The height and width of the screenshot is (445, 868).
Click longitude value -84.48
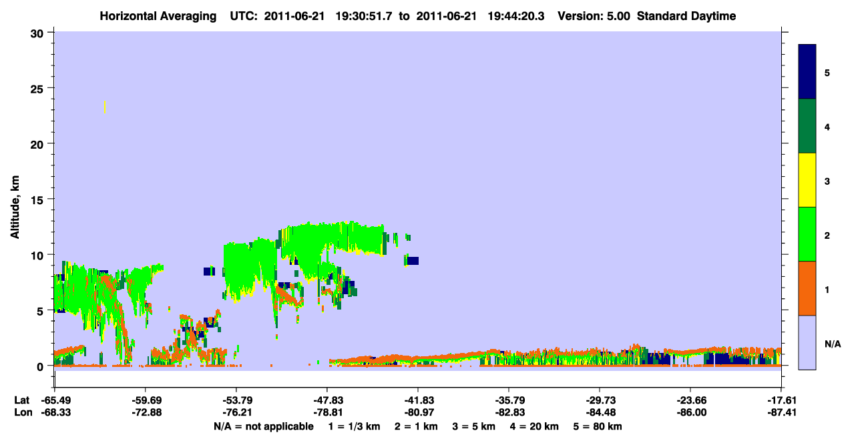click(x=600, y=413)
